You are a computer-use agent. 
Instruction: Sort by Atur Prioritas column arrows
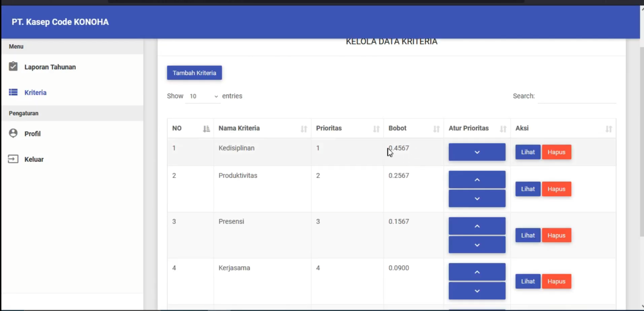[503, 129]
